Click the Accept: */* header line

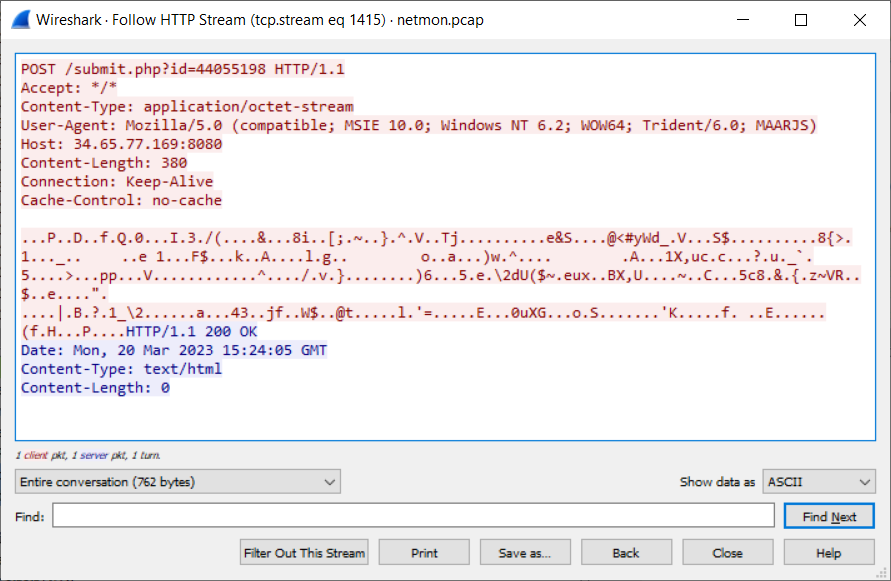69,88
